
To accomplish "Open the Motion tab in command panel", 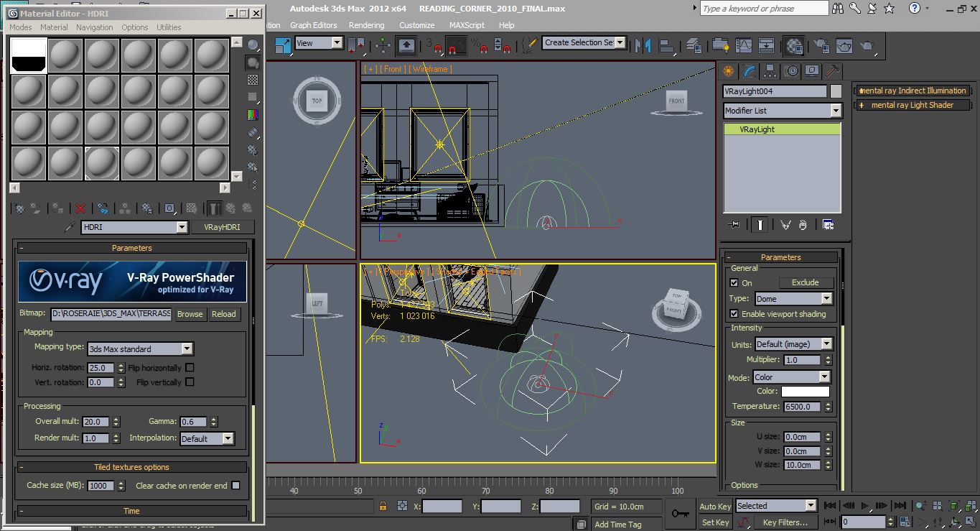I will [x=791, y=71].
